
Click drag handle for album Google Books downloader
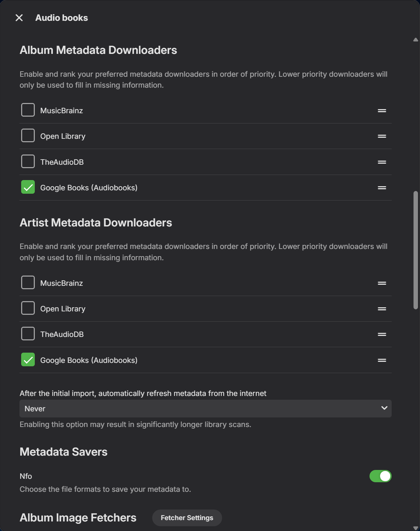(382, 188)
